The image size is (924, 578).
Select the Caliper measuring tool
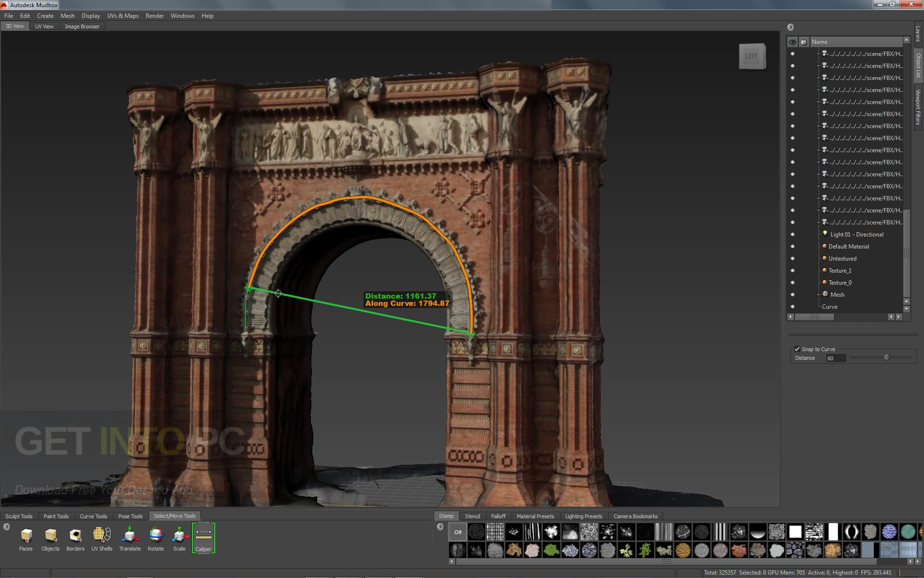coord(203,538)
